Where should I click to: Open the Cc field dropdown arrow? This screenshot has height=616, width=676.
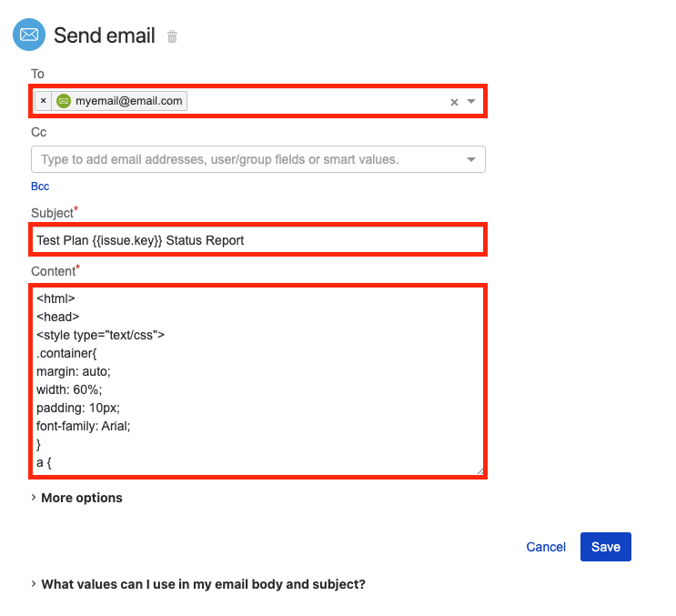471,159
